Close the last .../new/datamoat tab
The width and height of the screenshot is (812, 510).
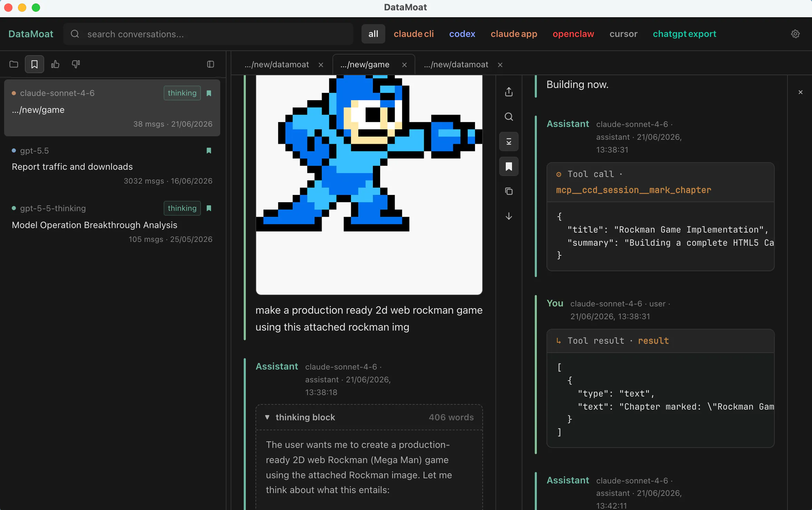coord(500,65)
